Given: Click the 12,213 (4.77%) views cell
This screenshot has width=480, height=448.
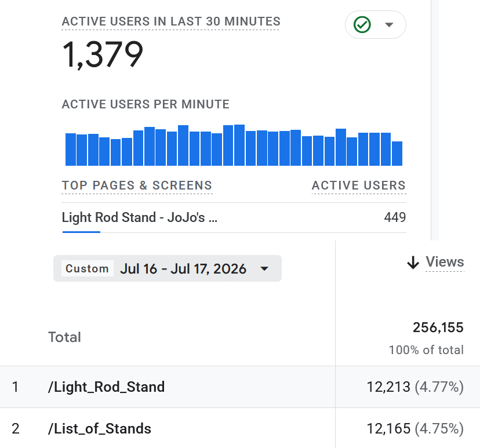Looking at the screenshot, I should pyautogui.click(x=415, y=387).
